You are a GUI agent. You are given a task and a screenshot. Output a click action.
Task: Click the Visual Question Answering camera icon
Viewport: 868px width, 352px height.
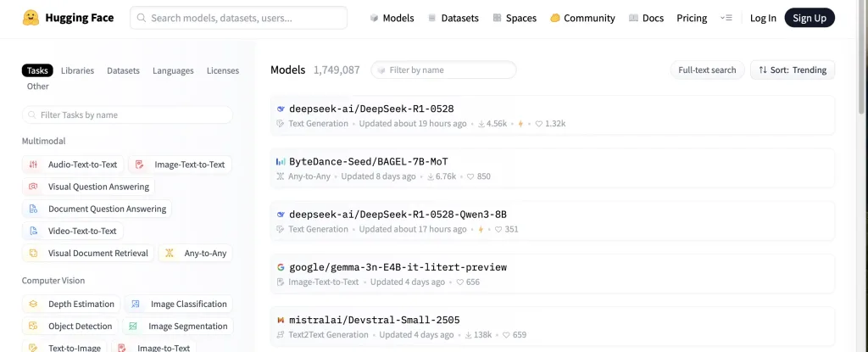coord(33,187)
